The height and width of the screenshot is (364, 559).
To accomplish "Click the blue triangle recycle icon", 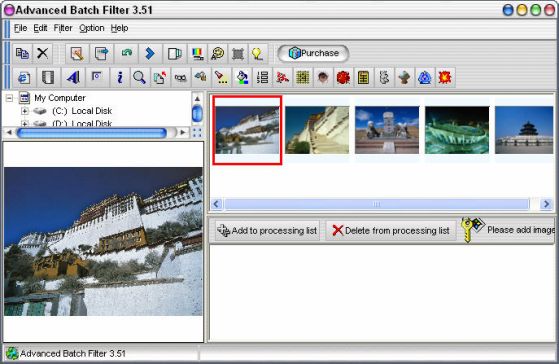I will (425, 77).
